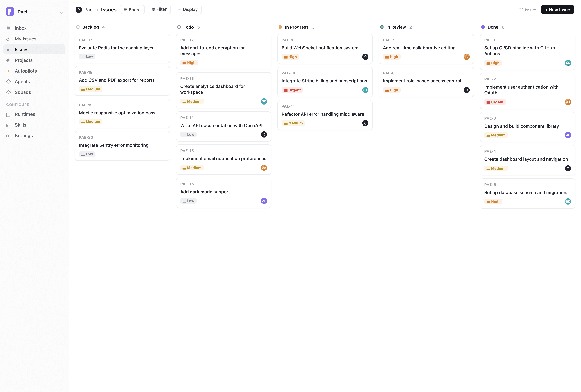Screen dimensions: 581x392
Task: Select Issues in the sidebar
Action: 35,50
